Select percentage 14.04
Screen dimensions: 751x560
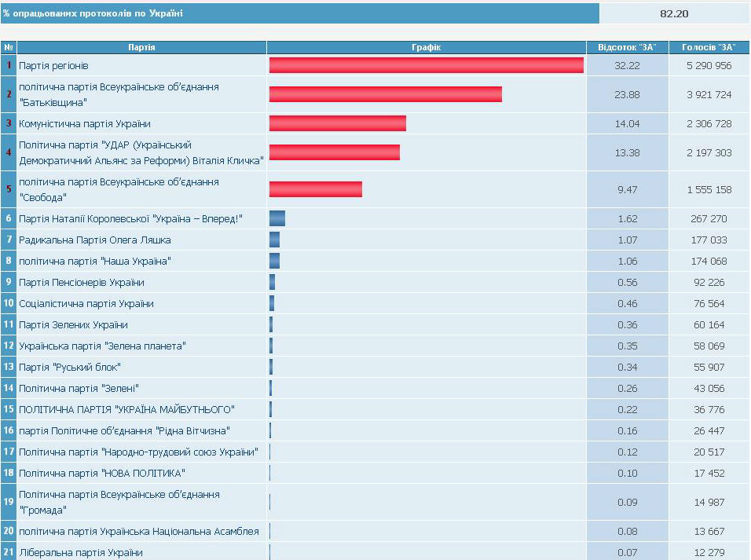627,123
